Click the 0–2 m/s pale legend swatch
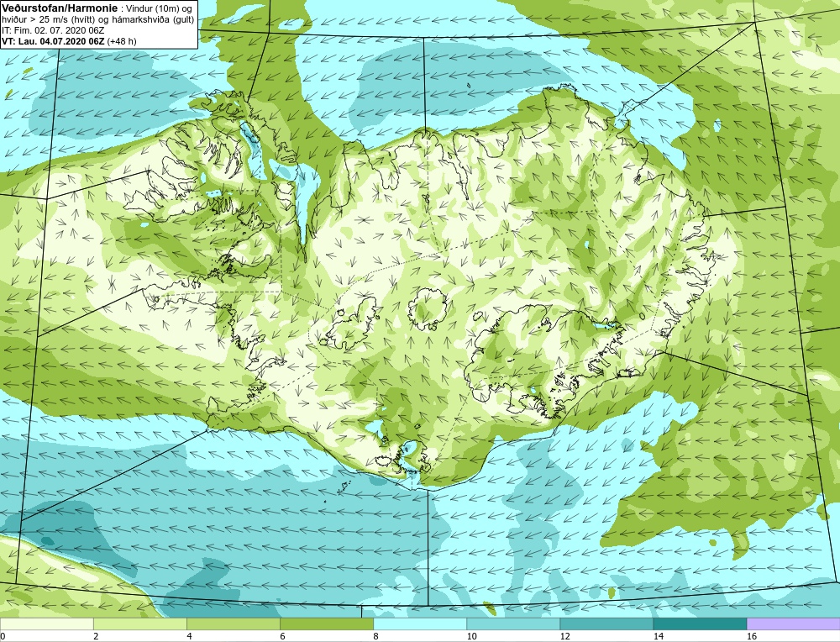 (46, 624)
